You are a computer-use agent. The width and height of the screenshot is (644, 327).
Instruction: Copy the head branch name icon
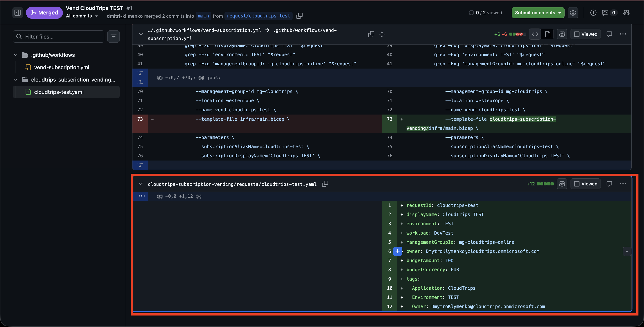pyautogui.click(x=299, y=16)
